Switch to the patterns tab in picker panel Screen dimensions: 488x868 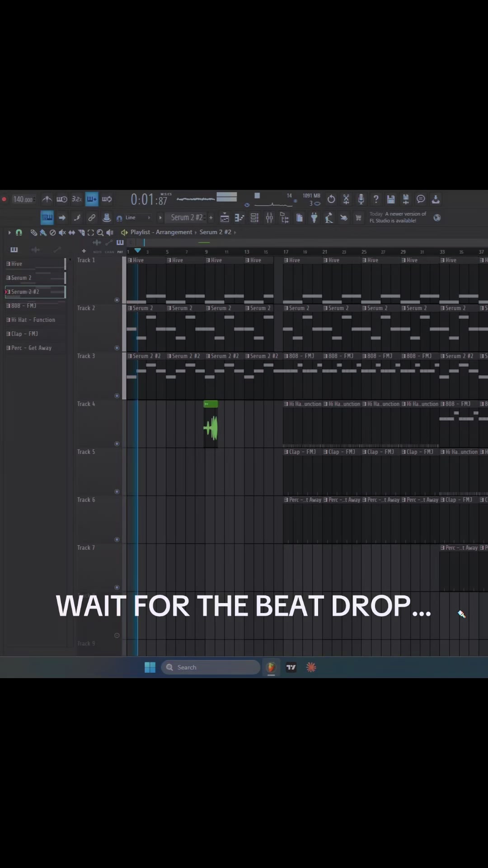[x=14, y=250]
